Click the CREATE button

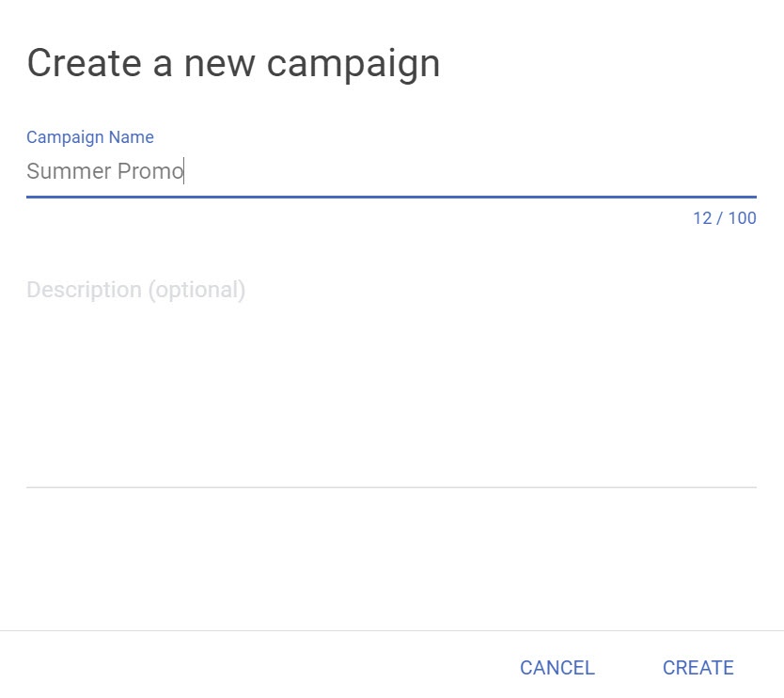(x=698, y=668)
